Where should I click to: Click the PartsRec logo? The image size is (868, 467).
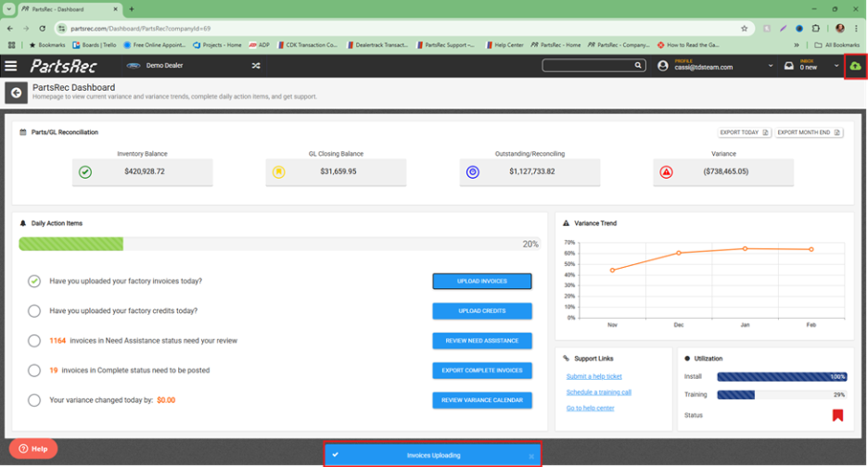click(x=63, y=67)
